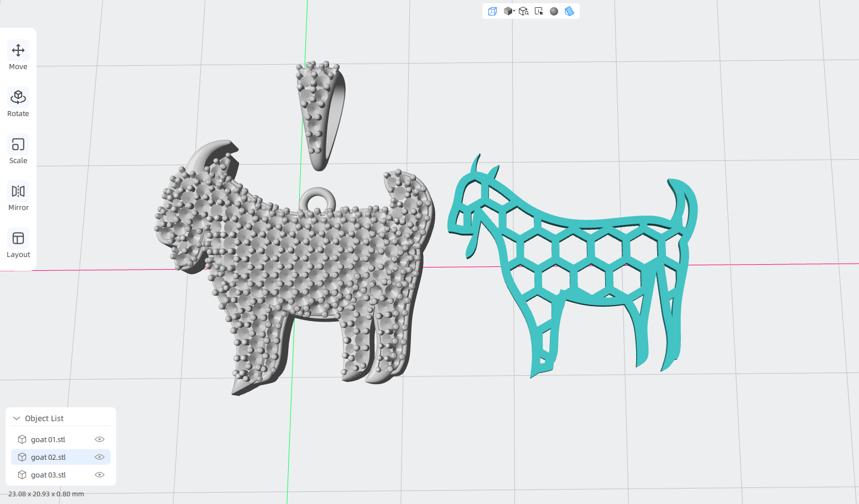Click the cube icon beside goat 03.stl
This screenshot has width=859, height=504.
click(x=22, y=475)
